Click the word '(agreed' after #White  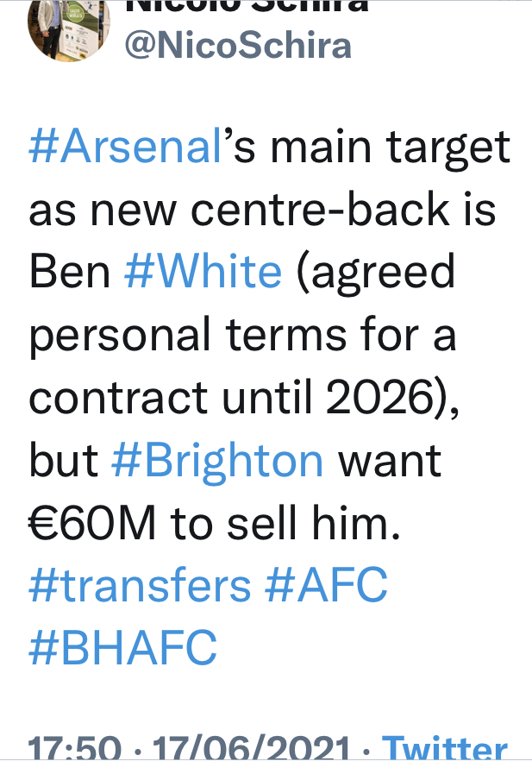coord(376,274)
